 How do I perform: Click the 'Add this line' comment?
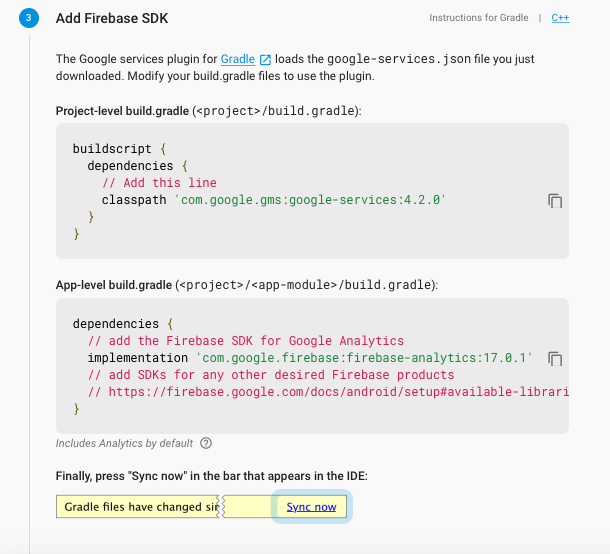pyautogui.click(x=159, y=183)
